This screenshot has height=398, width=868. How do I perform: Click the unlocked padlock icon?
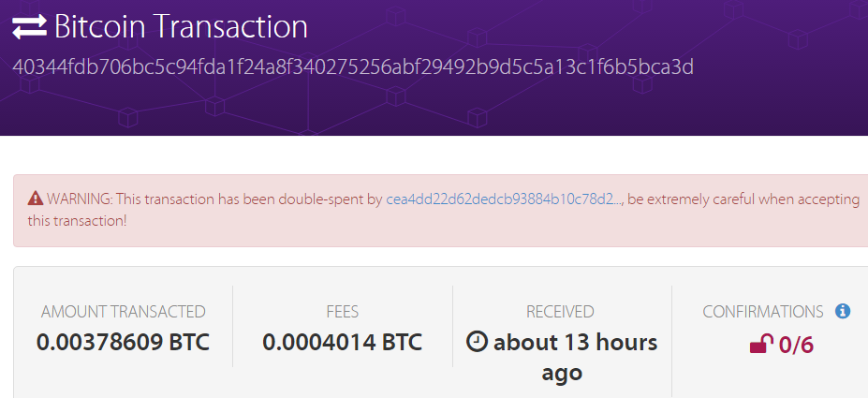[761, 345]
